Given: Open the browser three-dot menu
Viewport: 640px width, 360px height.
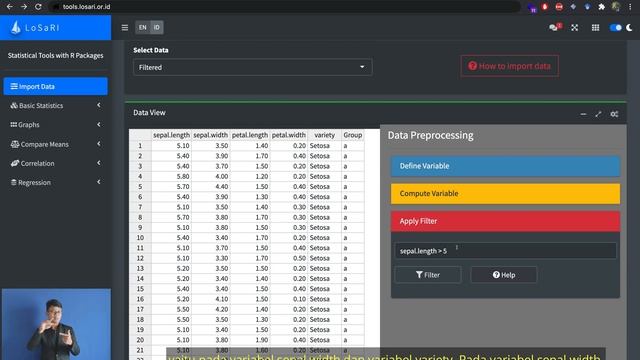Looking at the screenshot, I should tap(630, 7).
